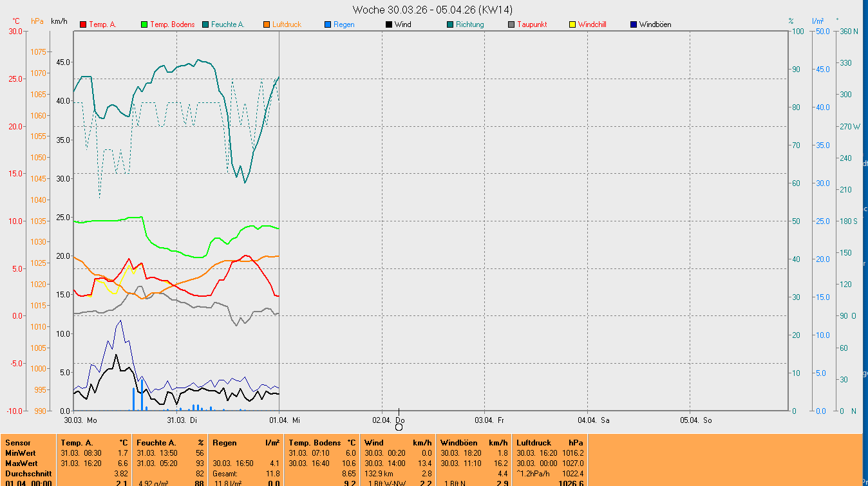This screenshot has height=486, width=868.
Task: Click the Feuchte A. legend color box
Action: point(205,24)
